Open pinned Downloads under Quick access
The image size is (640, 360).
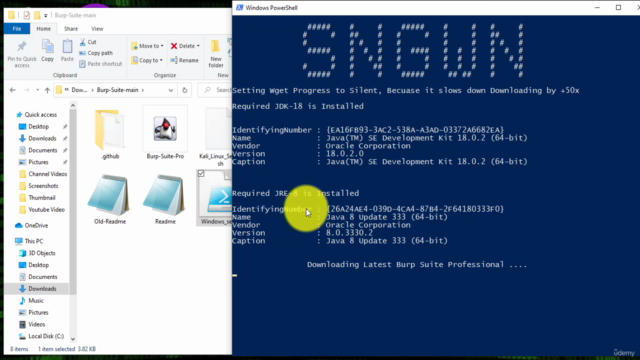(42, 138)
